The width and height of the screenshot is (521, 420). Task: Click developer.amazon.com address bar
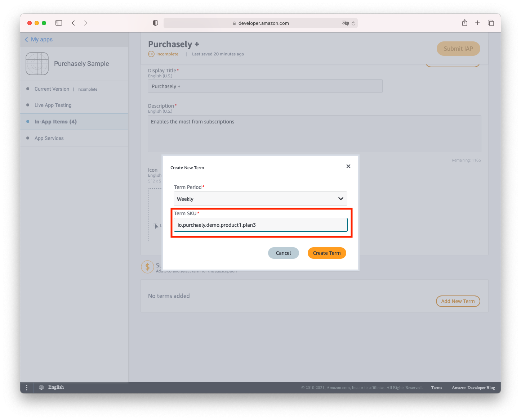click(260, 23)
